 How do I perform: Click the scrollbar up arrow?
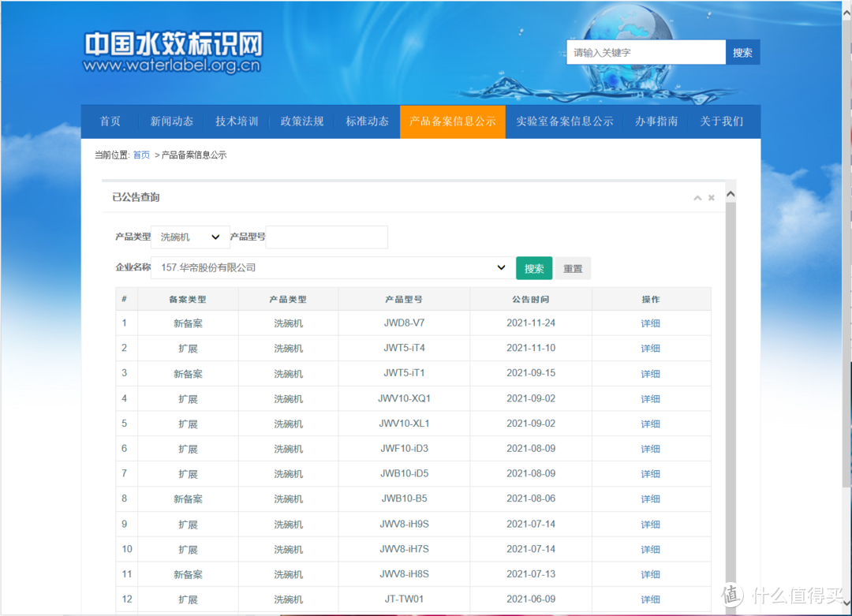click(x=731, y=194)
